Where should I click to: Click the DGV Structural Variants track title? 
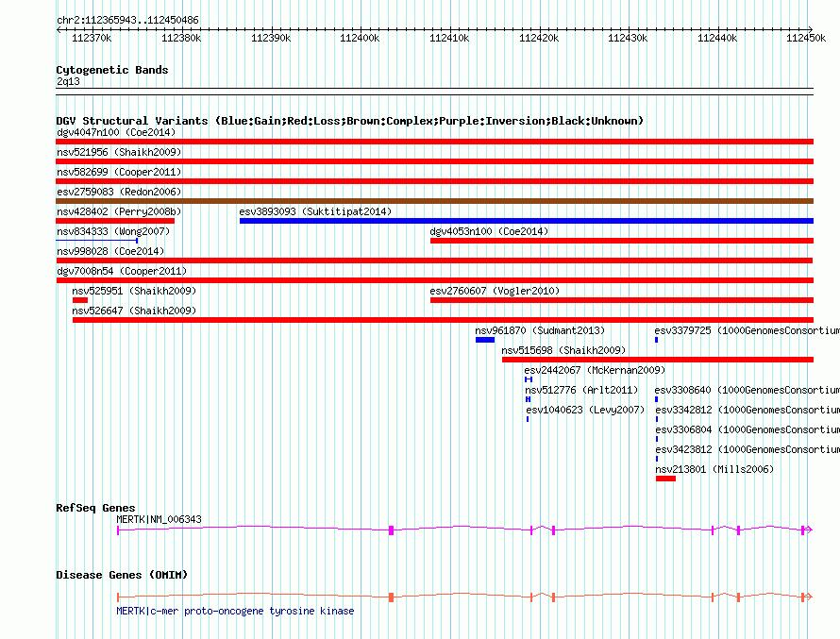click(x=349, y=121)
